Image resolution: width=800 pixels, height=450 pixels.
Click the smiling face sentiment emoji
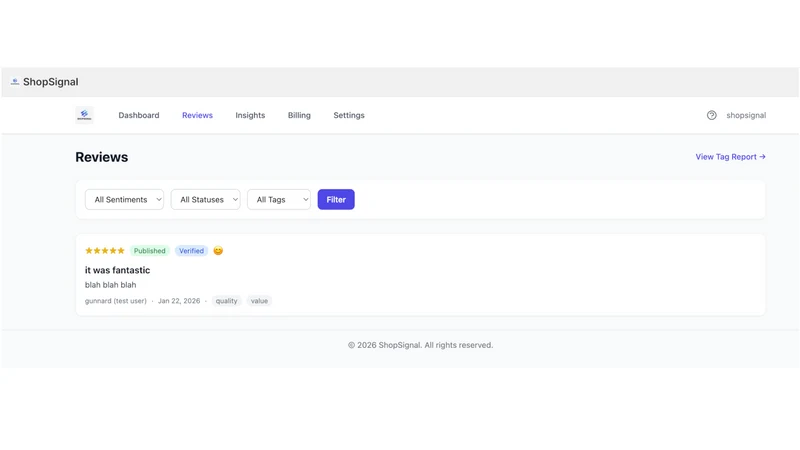point(218,251)
